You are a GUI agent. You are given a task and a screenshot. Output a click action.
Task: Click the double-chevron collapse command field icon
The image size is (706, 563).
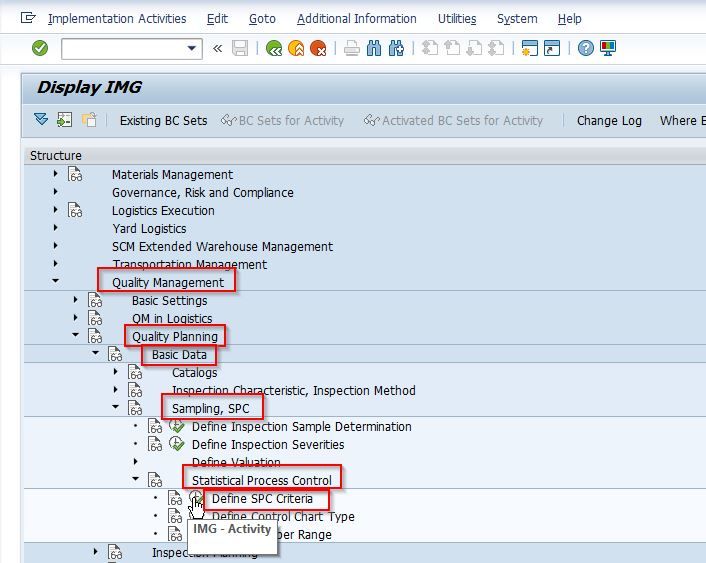pos(217,48)
